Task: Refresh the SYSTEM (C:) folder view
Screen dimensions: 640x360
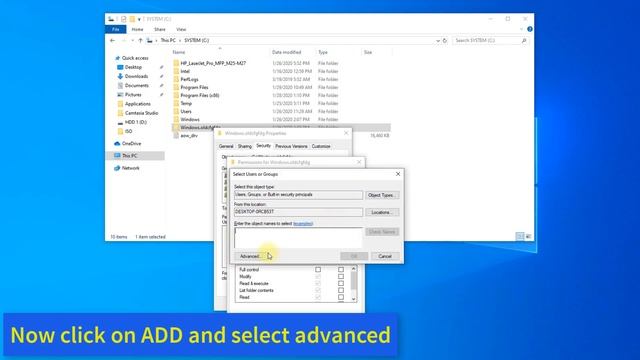Action: [445, 40]
